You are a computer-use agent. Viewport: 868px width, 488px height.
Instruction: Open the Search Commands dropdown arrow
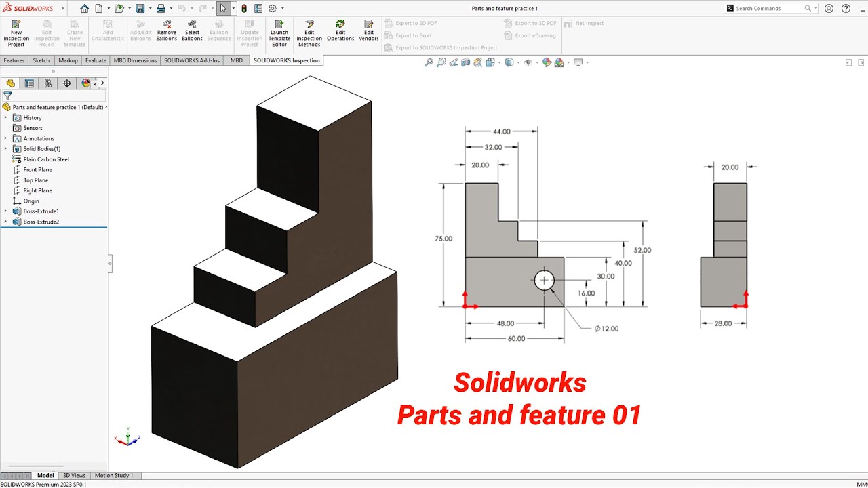tap(816, 9)
